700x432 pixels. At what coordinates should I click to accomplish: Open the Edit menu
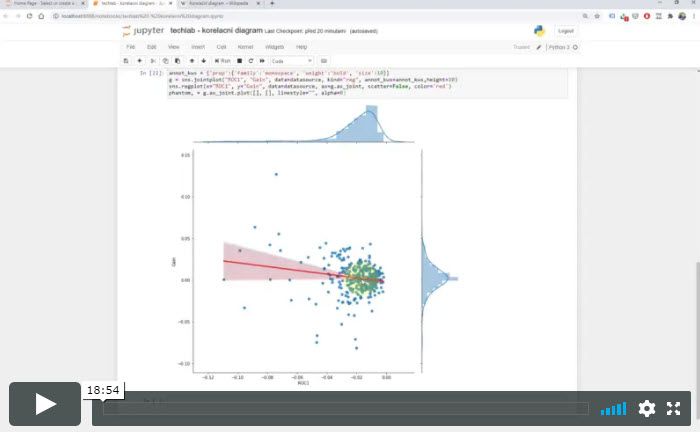point(152,47)
